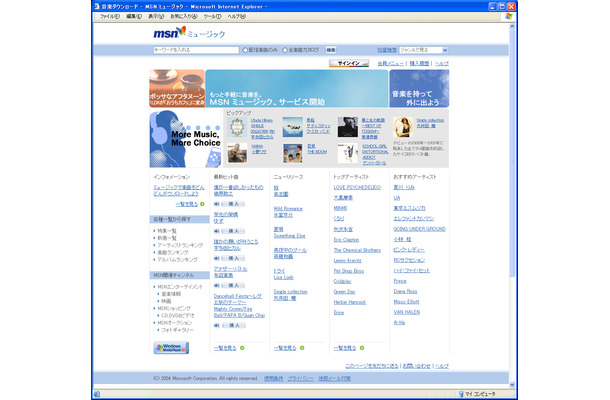
Task: Open black-and-white portrait album cover
Action: (x=347, y=127)
